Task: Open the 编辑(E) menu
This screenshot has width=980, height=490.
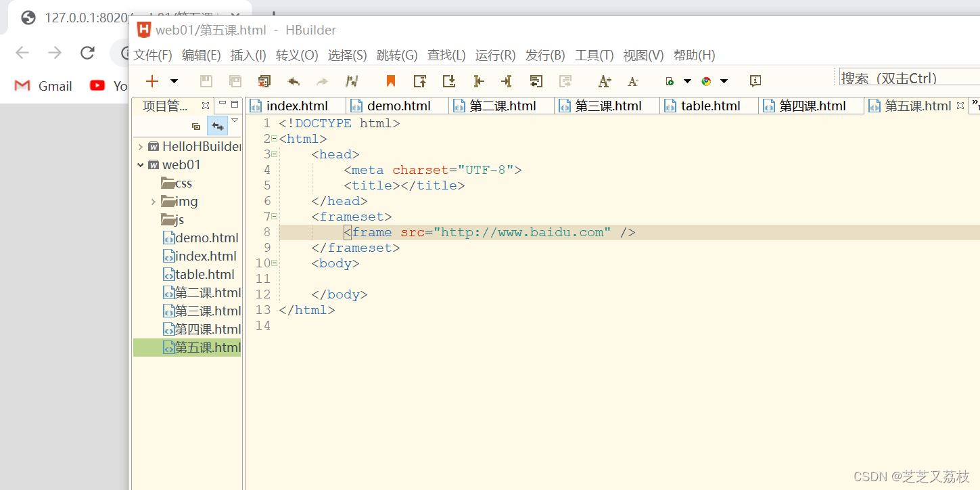Action: pyautogui.click(x=202, y=55)
